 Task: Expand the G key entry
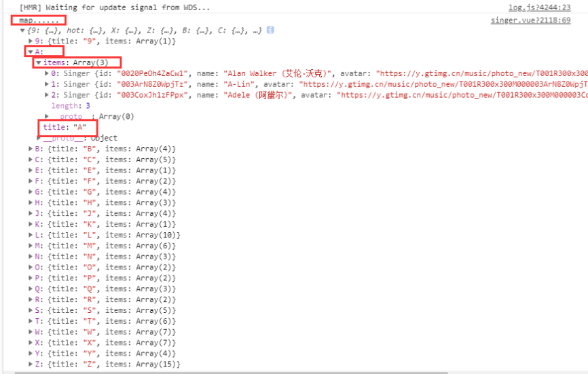tap(31, 192)
